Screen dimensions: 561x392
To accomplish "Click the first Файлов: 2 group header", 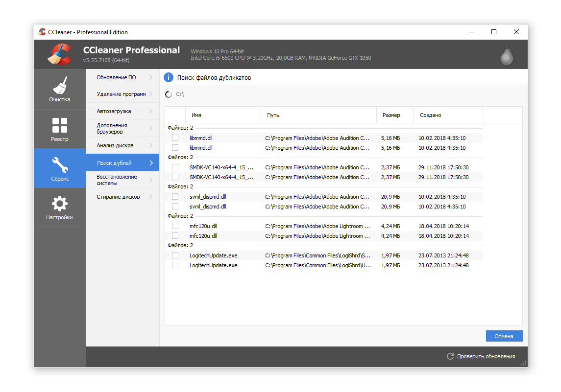I will (180, 128).
